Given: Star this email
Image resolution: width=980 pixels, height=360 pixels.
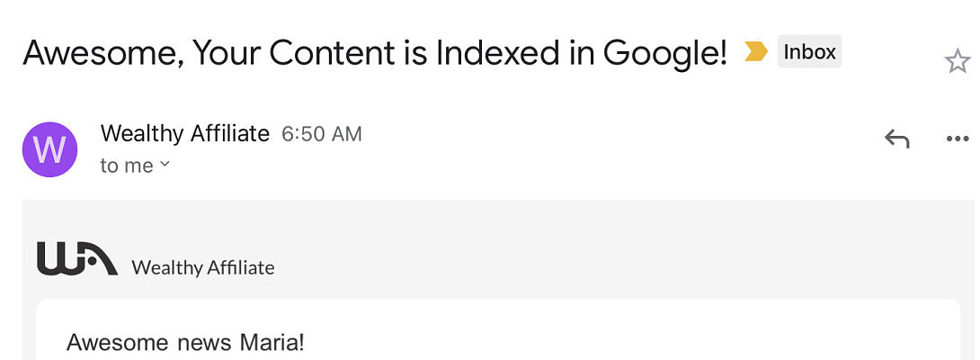Looking at the screenshot, I should point(958,61).
